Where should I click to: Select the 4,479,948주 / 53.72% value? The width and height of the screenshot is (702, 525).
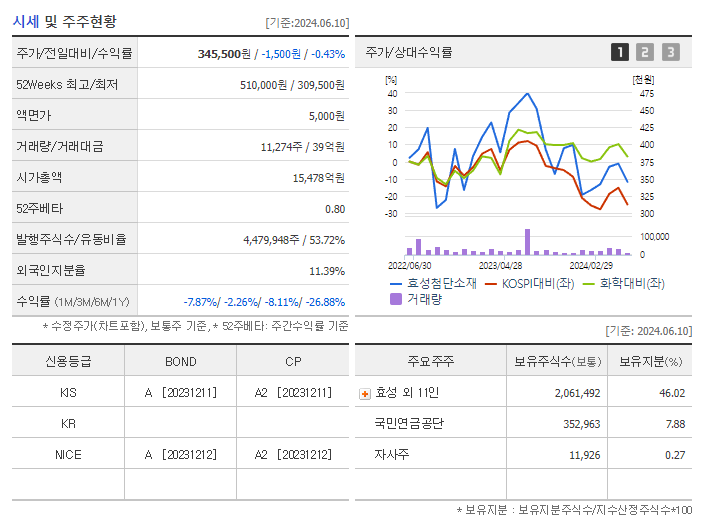click(294, 240)
